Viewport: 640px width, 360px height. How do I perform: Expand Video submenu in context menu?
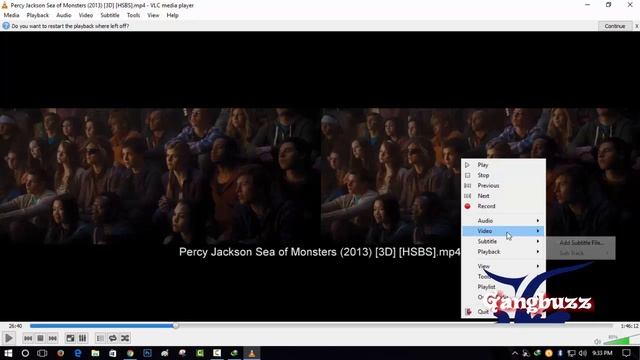click(x=503, y=231)
